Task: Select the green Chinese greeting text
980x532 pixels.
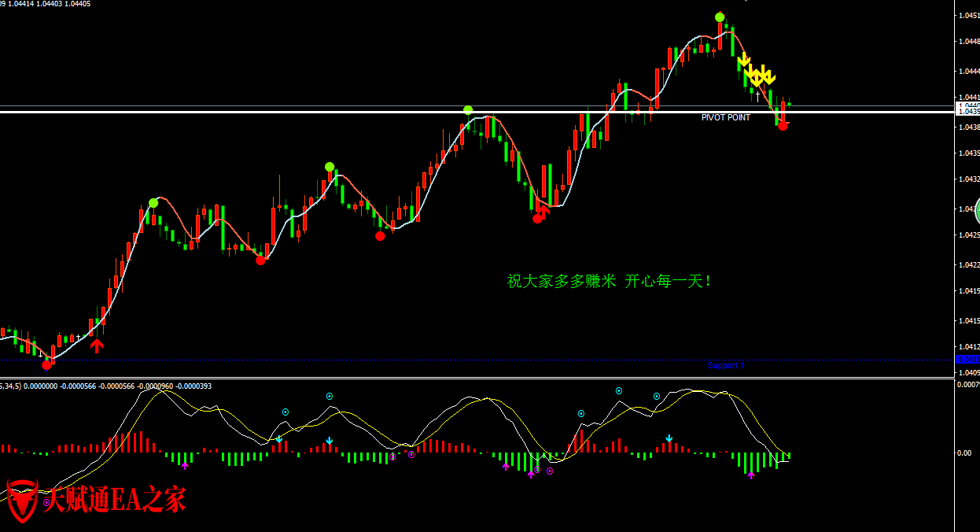Action: coord(610,281)
